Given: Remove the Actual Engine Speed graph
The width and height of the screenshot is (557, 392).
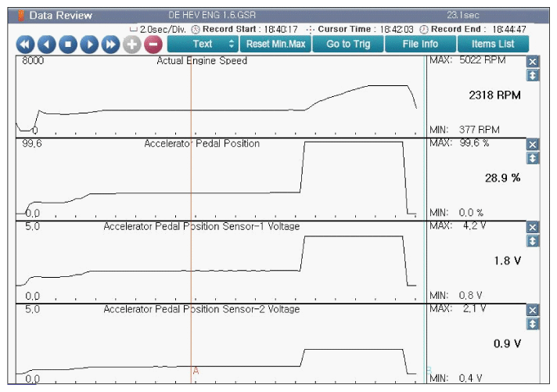Looking at the screenshot, I should (x=533, y=62).
